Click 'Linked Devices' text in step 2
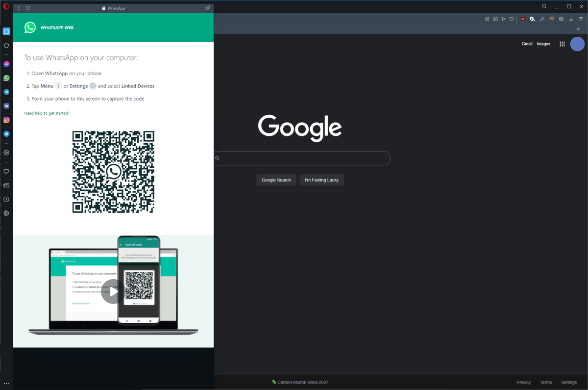 coord(138,86)
